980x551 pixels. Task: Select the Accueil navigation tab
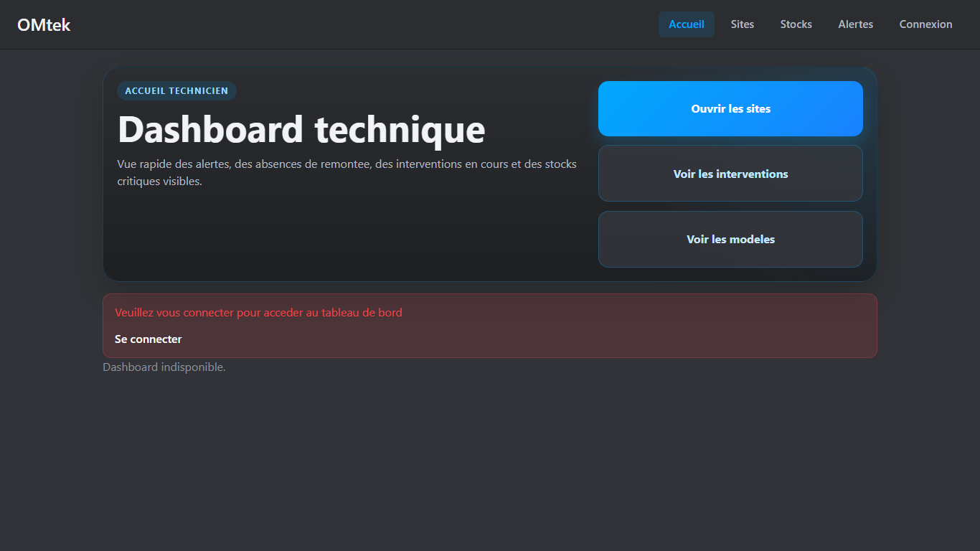point(686,24)
